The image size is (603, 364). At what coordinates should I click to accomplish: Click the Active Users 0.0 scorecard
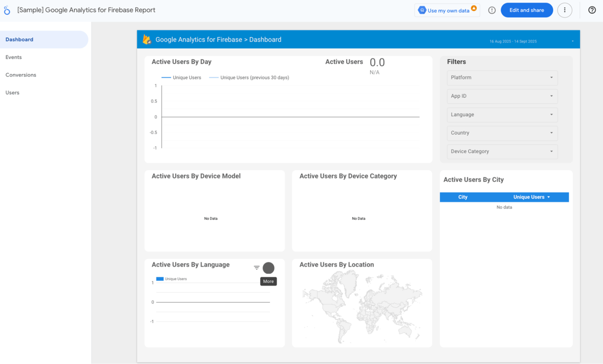tap(355, 65)
